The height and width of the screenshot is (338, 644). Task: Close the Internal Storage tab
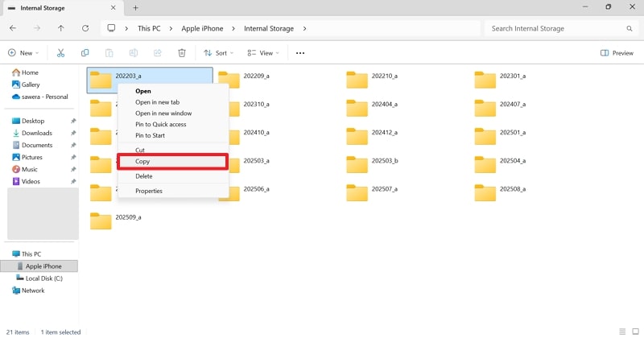click(x=114, y=8)
